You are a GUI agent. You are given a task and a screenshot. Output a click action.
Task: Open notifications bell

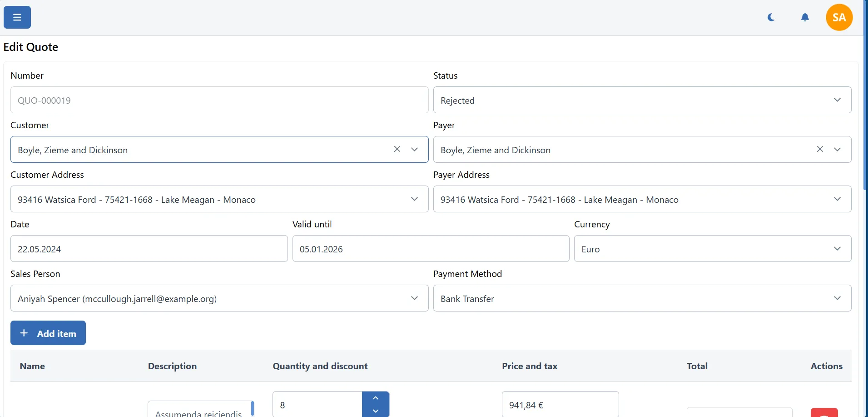point(805,17)
